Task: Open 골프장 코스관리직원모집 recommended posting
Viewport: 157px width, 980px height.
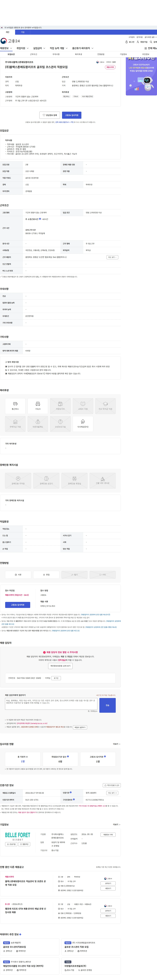Action: point(14,947)
